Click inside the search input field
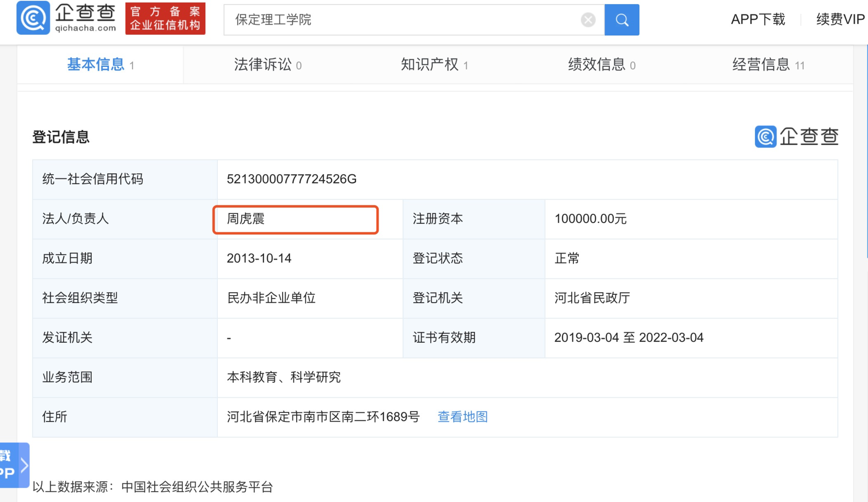 [407, 19]
